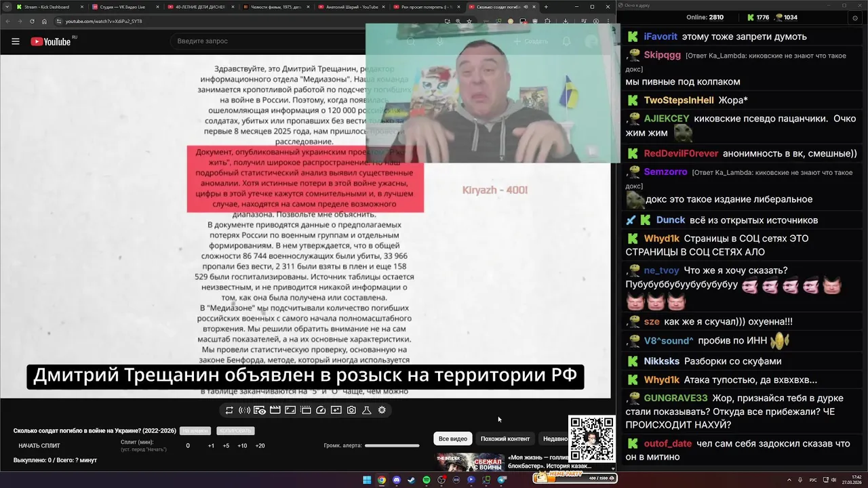This screenshot has height=488, width=868.
Task: Click the QR code overlay image
Action: click(x=592, y=440)
